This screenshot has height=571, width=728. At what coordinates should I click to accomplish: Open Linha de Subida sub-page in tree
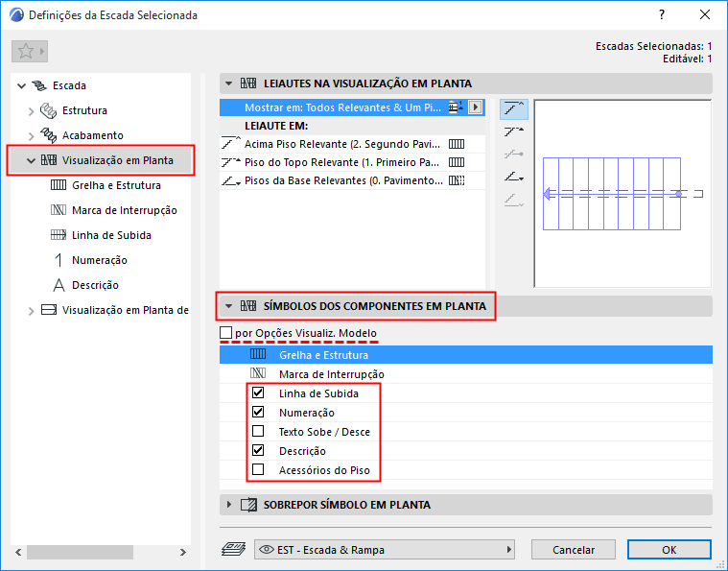(111, 235)
